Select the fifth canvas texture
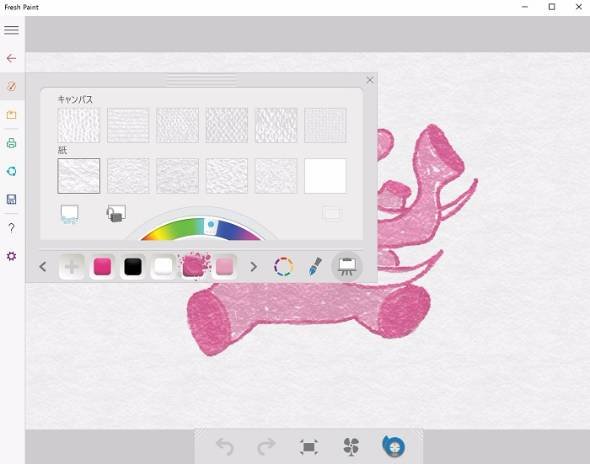The height and width of the screenshot is (464, 590). coord(276,125)
